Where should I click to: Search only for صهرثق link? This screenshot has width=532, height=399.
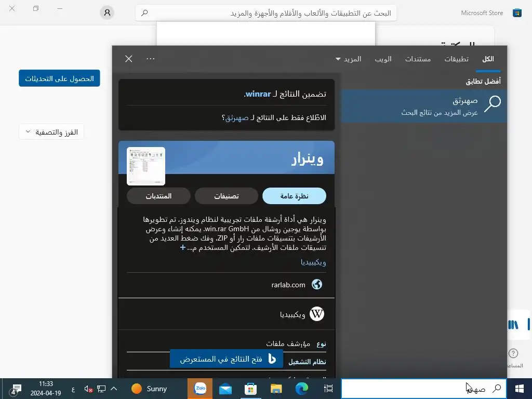pos(236,118)
